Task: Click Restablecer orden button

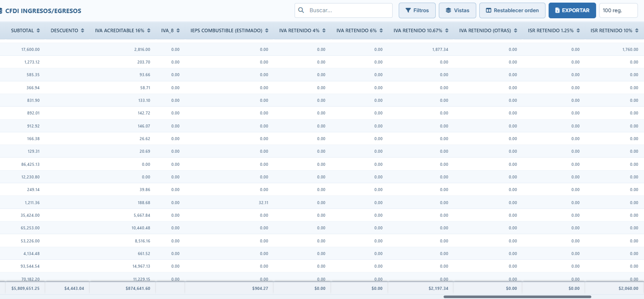Action: [x=512, y=10]
